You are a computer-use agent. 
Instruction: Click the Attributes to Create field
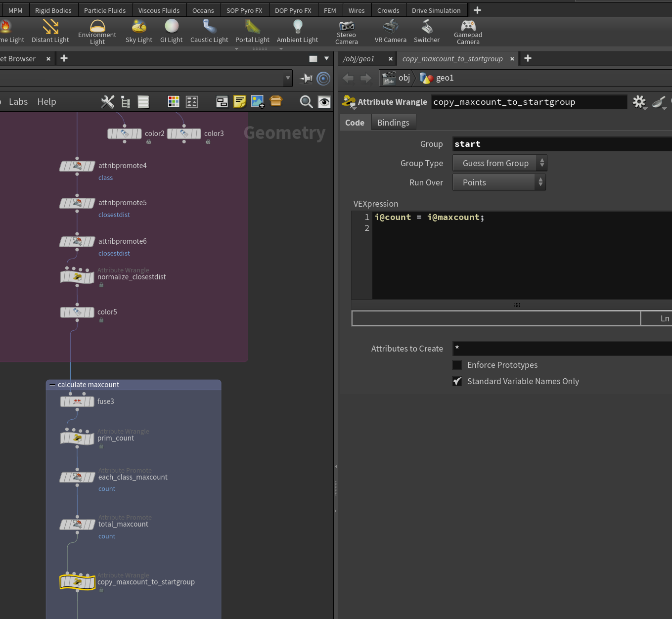[x=562, y=349]
